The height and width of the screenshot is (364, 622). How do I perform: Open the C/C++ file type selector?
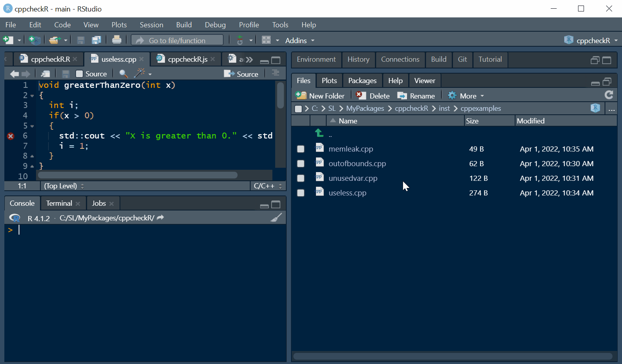coord(268,186)
